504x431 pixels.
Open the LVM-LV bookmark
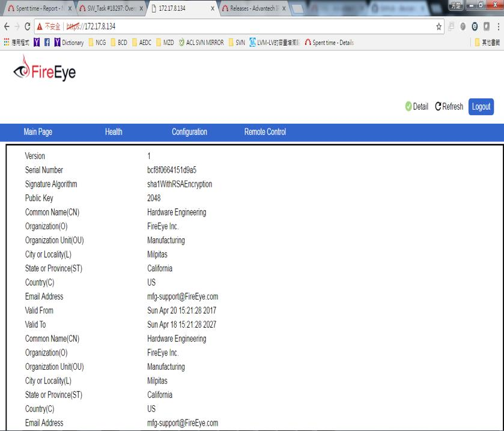click(275, 43)
